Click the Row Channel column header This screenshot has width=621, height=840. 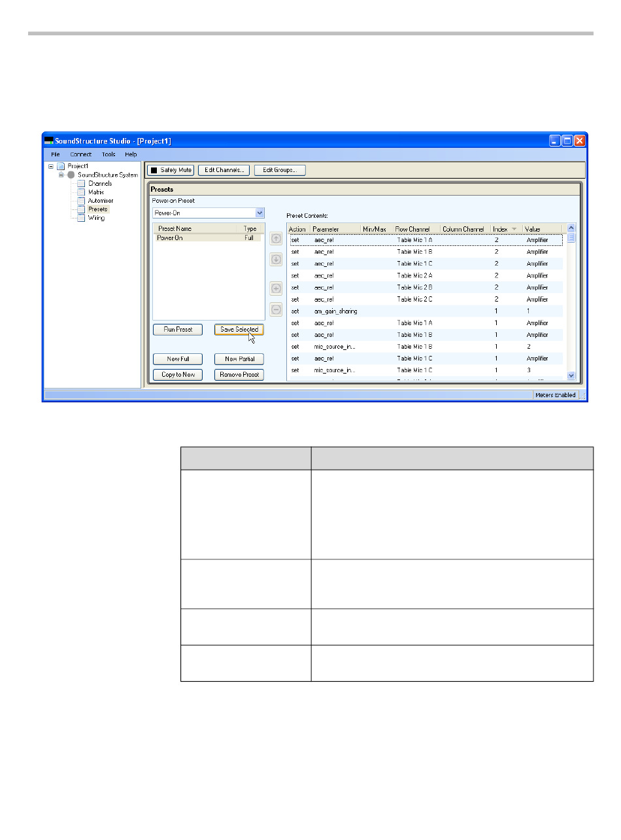(416, 229)
